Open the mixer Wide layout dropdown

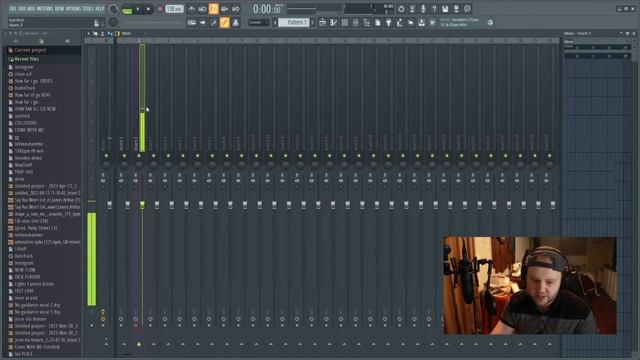pyautogui.click(x=127, y=33)
